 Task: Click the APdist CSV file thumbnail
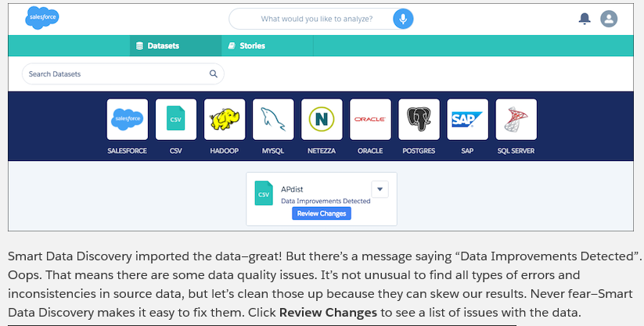coord(264,192)
